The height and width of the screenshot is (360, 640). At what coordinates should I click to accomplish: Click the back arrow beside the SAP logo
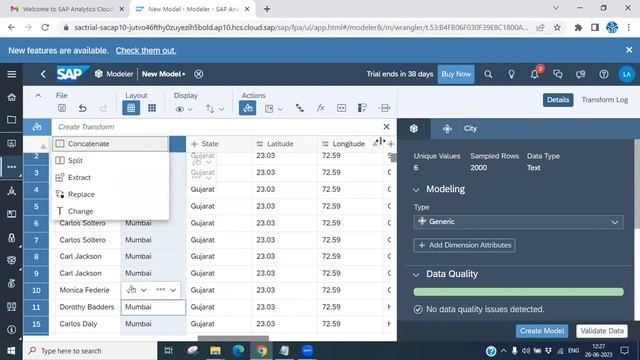43,74
